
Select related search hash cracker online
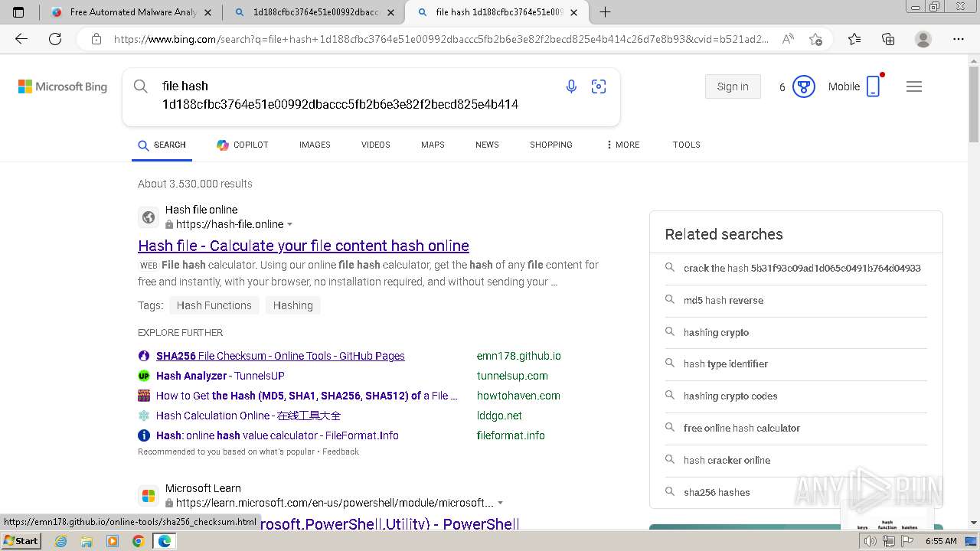727,461
